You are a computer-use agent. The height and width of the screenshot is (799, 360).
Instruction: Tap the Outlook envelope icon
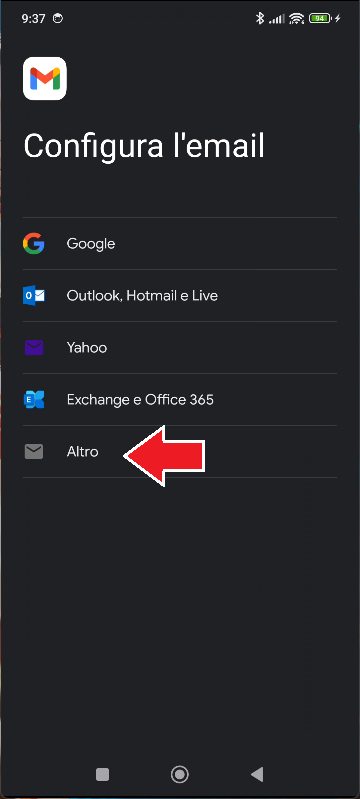point(34,296)
